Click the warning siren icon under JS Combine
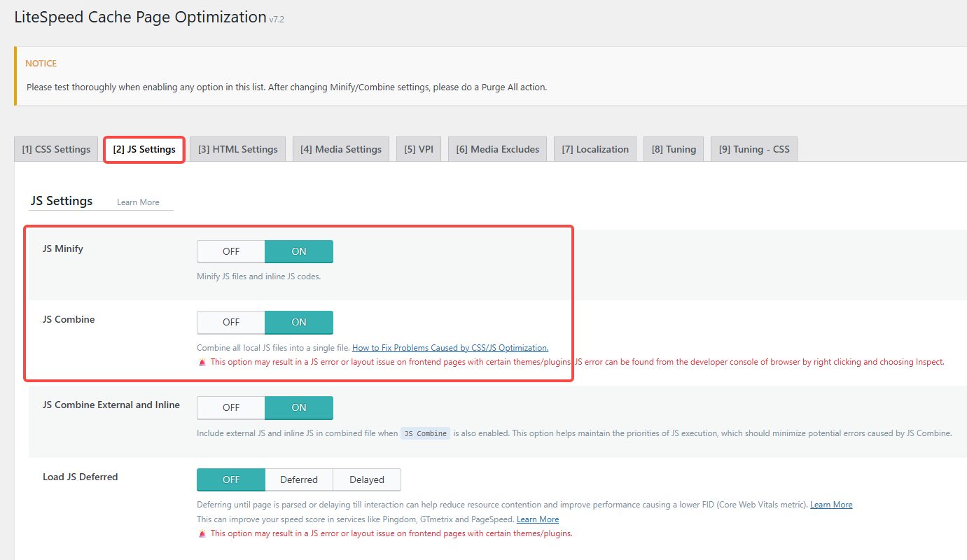This screenshot has width=967, height=560. tap(202, 363)
